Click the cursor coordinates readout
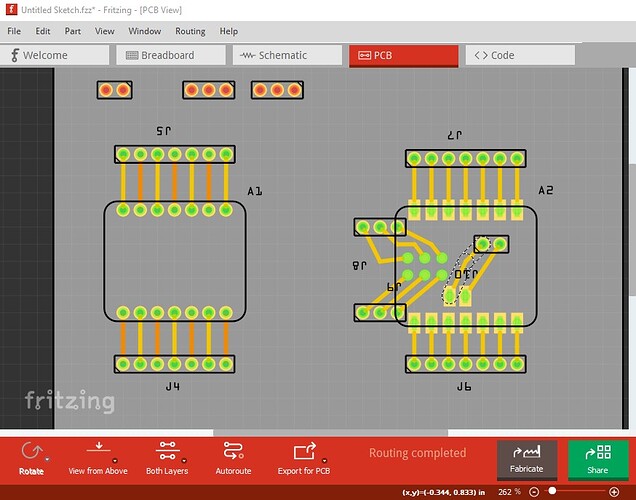 (x=443, y=492)
